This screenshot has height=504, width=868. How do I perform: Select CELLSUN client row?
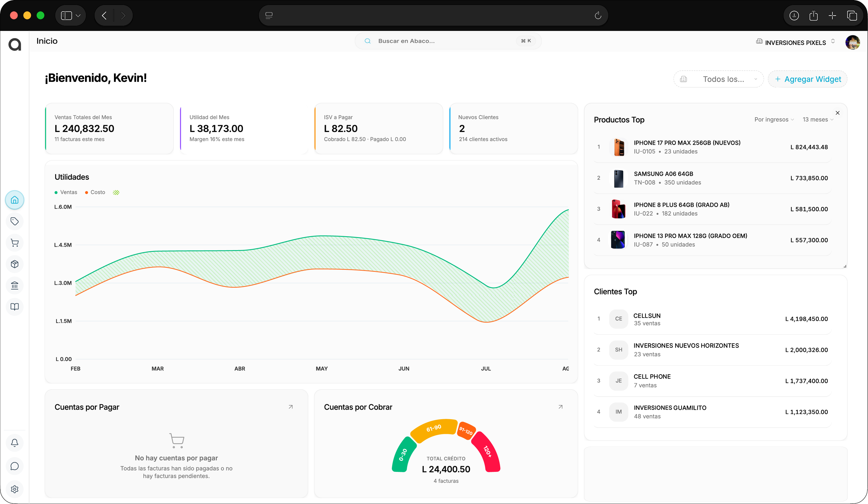(712, 319)
